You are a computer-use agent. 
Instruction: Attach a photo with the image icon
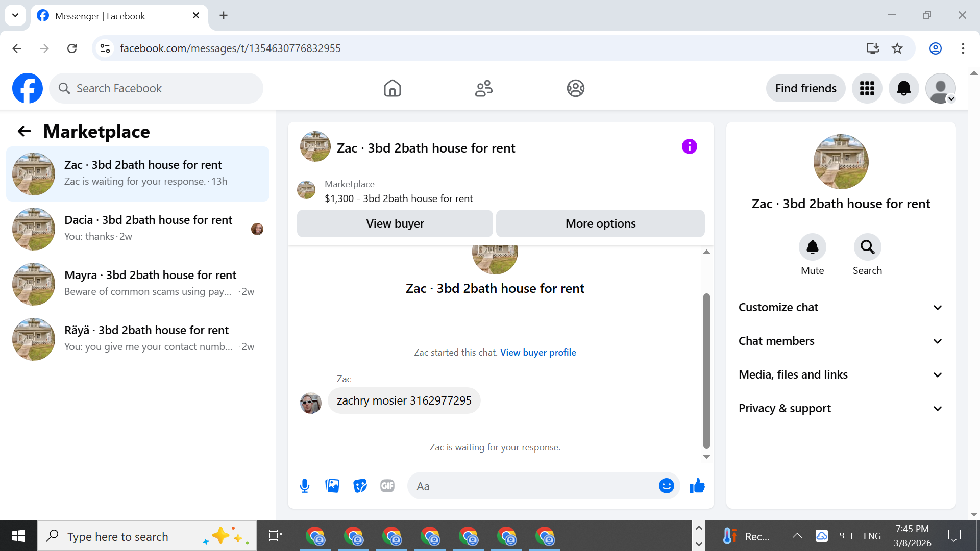332,486
